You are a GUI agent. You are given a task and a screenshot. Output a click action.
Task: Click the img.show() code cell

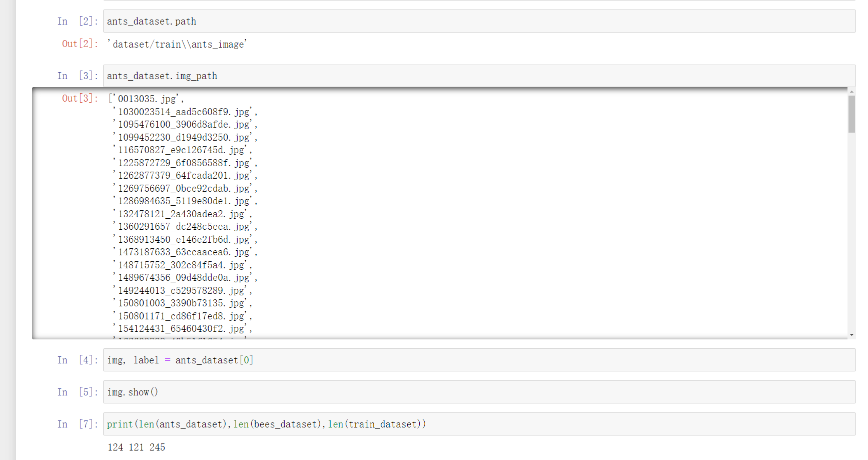point(479,392)
